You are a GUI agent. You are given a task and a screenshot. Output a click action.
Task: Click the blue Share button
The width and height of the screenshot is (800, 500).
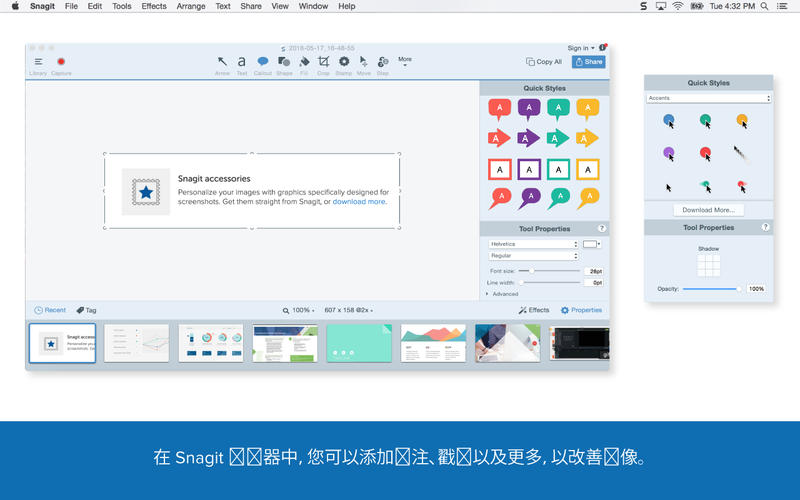pyautogui.click(x=589, y=62)
